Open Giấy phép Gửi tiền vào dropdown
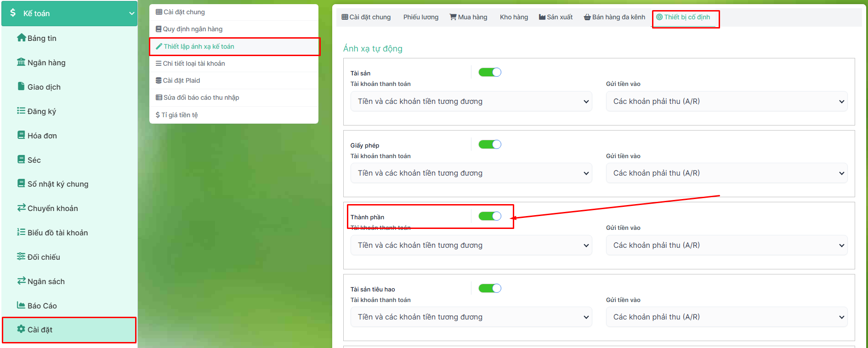The height and width of the screenshot is (348, 868). click(726, 173)
